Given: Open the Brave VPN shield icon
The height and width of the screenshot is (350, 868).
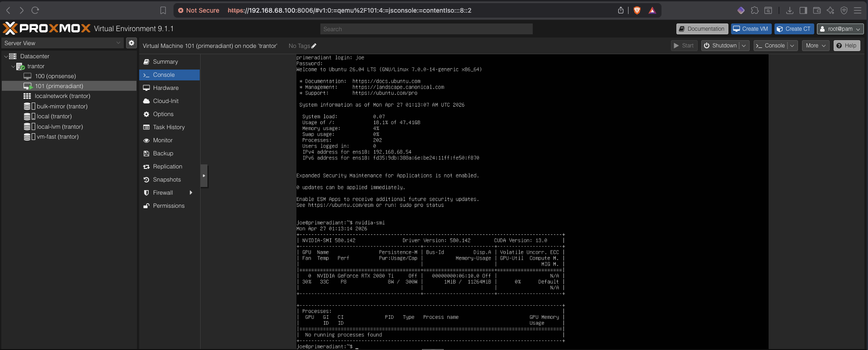Looking at the screenshot, I should (x=844, y=10).
